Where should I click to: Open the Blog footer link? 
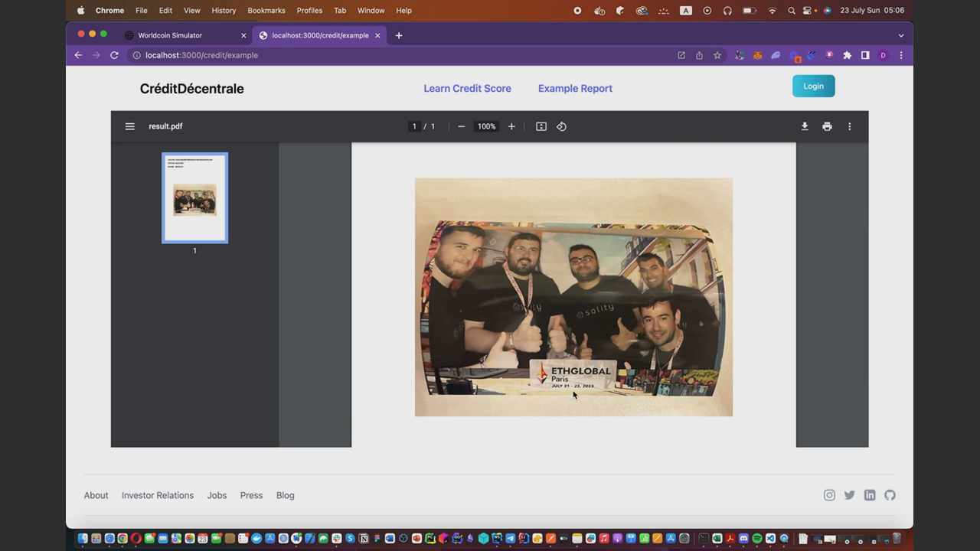point(285,495)
